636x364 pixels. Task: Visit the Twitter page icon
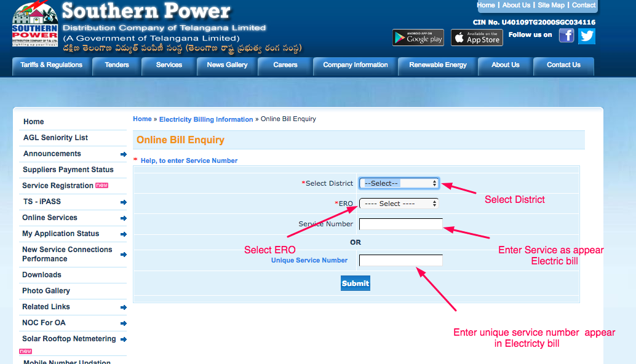(586, 36)
